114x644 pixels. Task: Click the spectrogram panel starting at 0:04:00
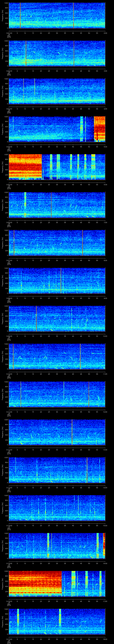coord(57,129)
